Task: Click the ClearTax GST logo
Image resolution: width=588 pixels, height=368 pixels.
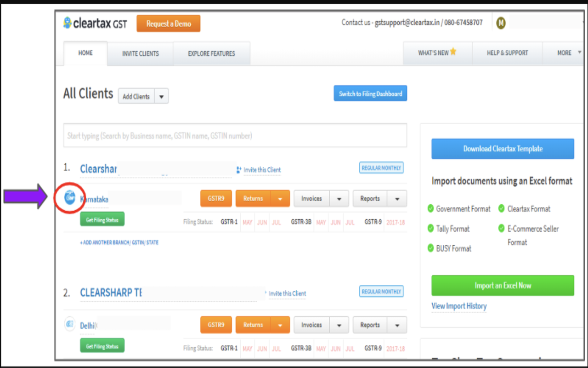Action: pos(95,23)
